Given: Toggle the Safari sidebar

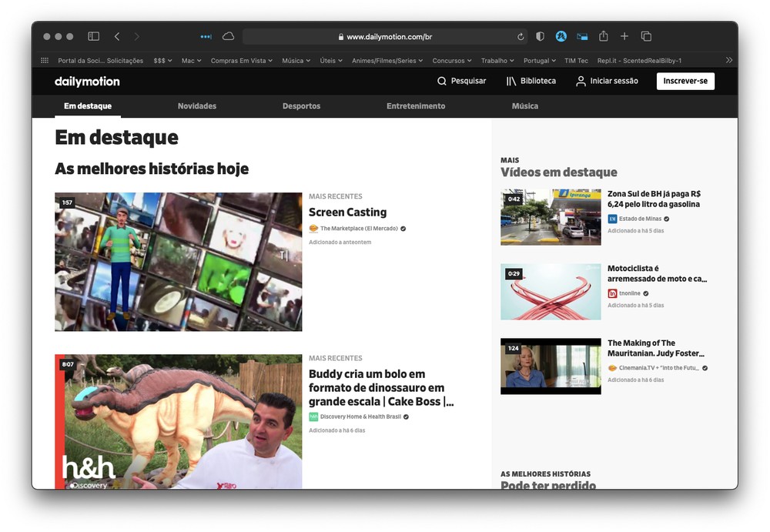Looking at the screenshot, I should click(93, 36).
